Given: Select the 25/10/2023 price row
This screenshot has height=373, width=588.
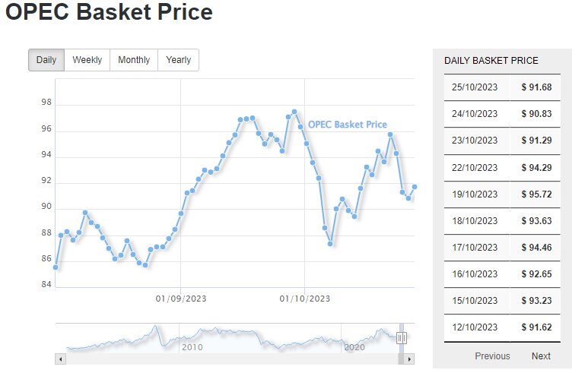Looking at the screenshot, I should [502, 87].
